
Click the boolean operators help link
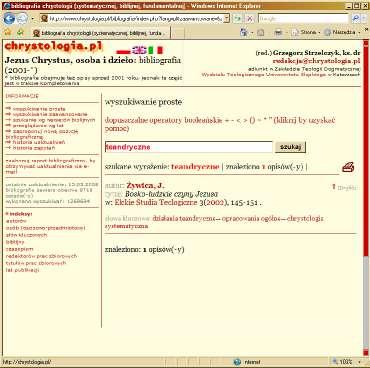[x=220, y=124]
